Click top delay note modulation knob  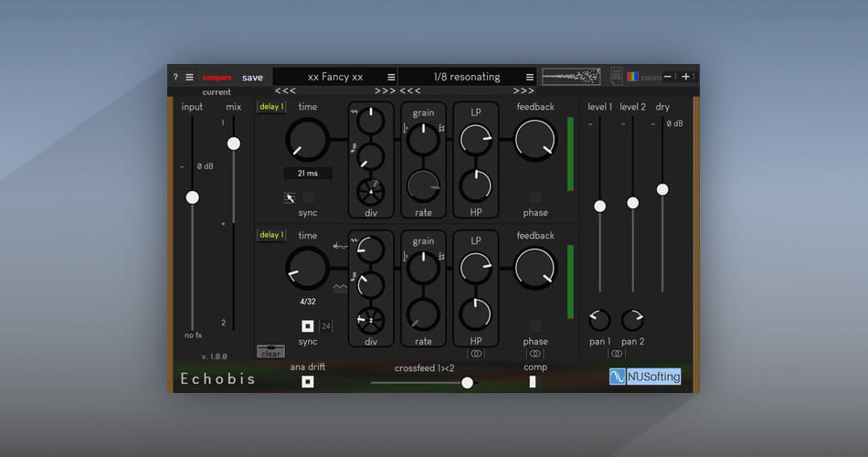tap(370, 156)
